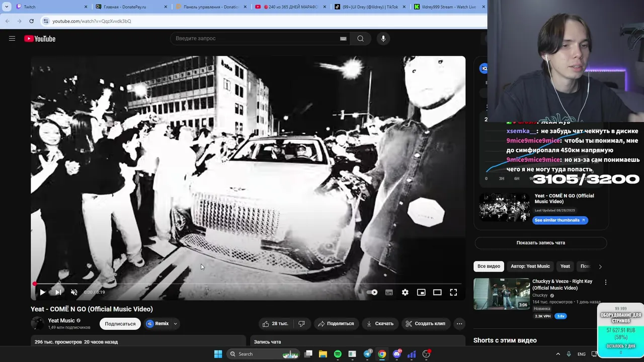Viewport: 644px width, 362px height.
Task: Click the tray microphone icon
Action: pos(569,354)
